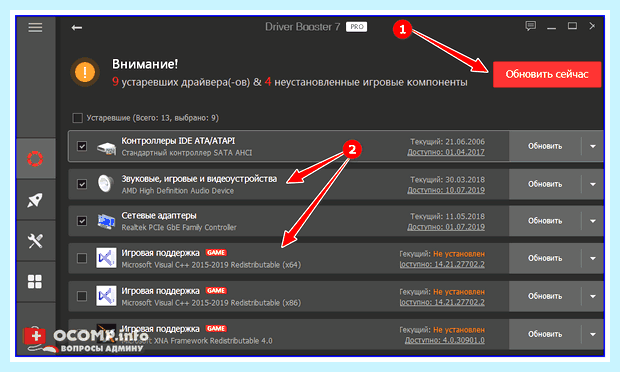Select the red scan circle sidebar icon
This screenshot has width=620, height=372.
coord(35,159)
